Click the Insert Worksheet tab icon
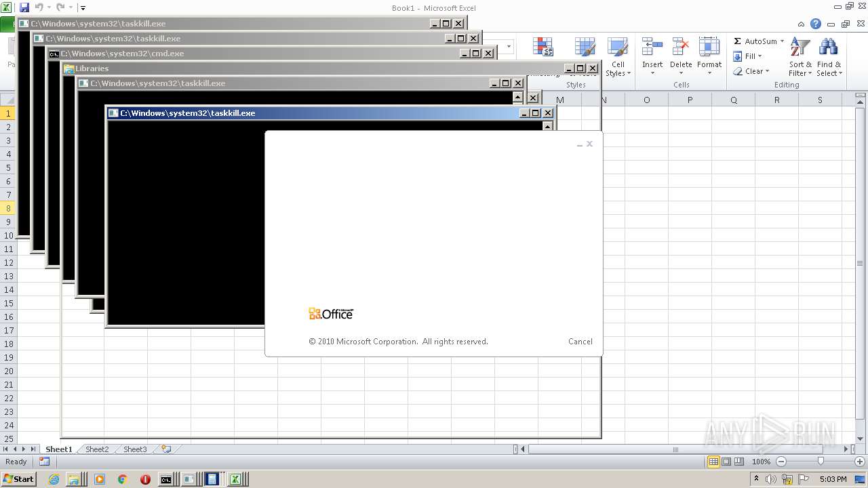Viewport: 868px width, 488px height. pyautogui.click(x=166, y=449)
